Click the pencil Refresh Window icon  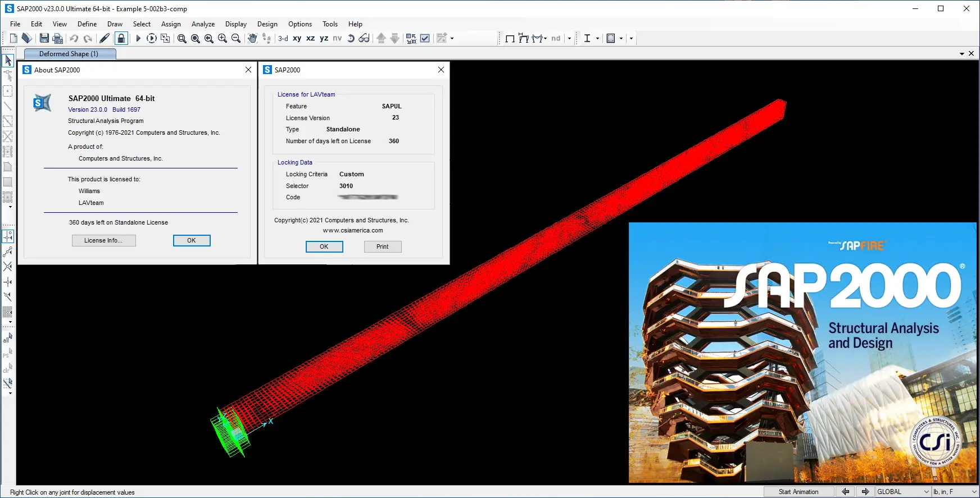(105, 38)
